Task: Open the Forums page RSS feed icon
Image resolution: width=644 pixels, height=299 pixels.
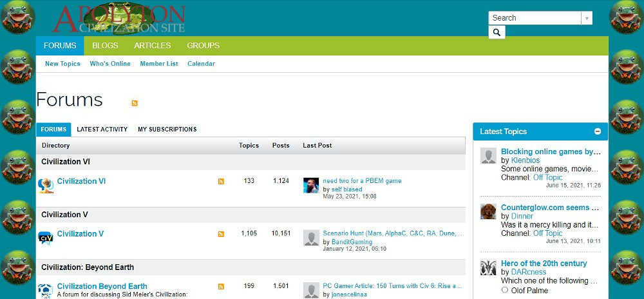Action: (135, 103)
